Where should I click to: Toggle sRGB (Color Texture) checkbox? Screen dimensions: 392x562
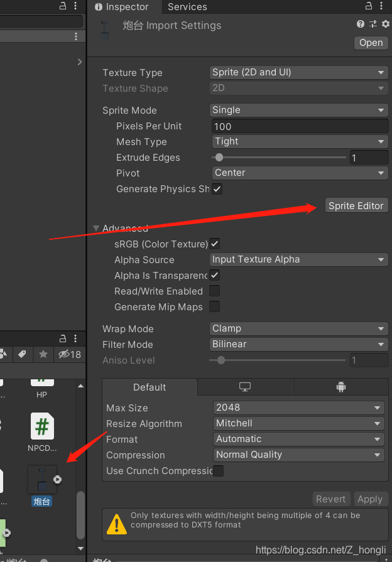click(x=214, y=244)
